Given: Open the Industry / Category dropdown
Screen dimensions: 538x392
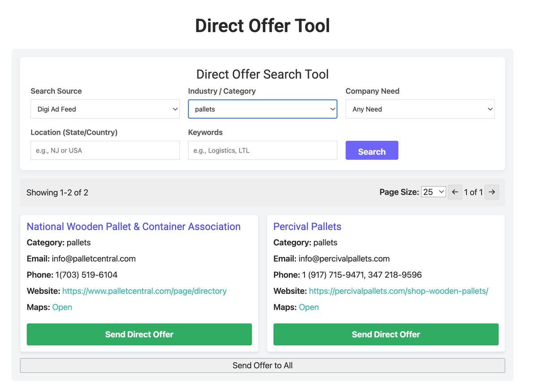Looking at the screenshot, I should tap(262, 109).
